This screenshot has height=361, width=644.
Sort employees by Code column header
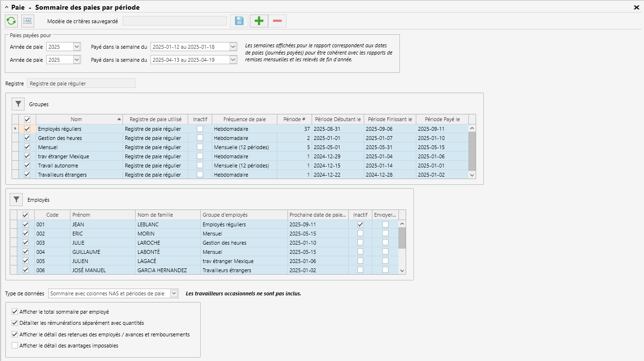click(52, 215)
